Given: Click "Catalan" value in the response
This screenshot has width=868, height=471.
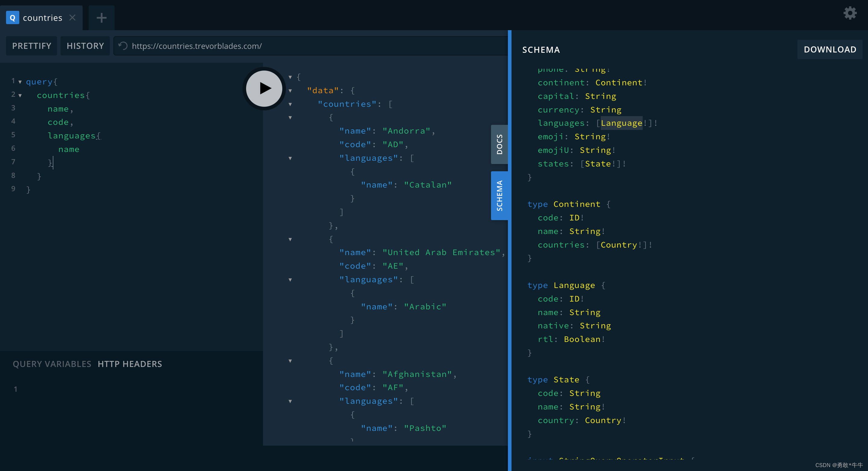Looking at the screenshot, I should (x=428, y=185).
